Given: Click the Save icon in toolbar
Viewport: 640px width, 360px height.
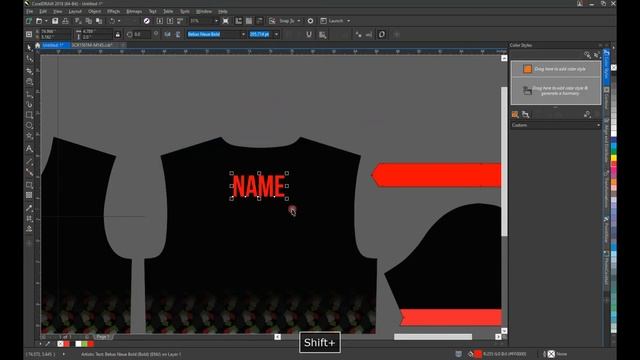Looking at the screenshot, I should (x=55, y=21).
